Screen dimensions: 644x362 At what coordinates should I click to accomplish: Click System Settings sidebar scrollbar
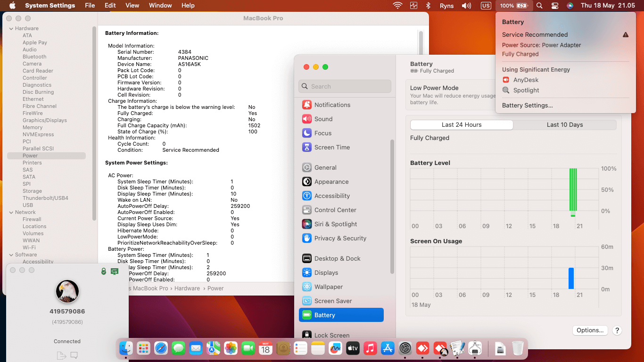[x=392, y=206]
